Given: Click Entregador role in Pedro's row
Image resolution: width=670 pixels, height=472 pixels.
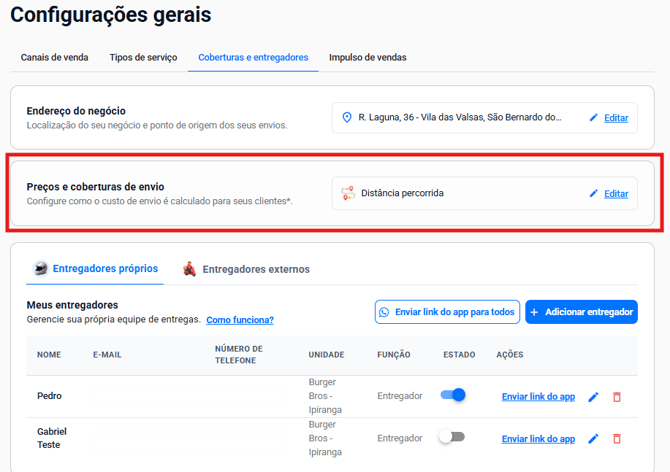Looking at the screenshot, I should [x=400, y=396].
